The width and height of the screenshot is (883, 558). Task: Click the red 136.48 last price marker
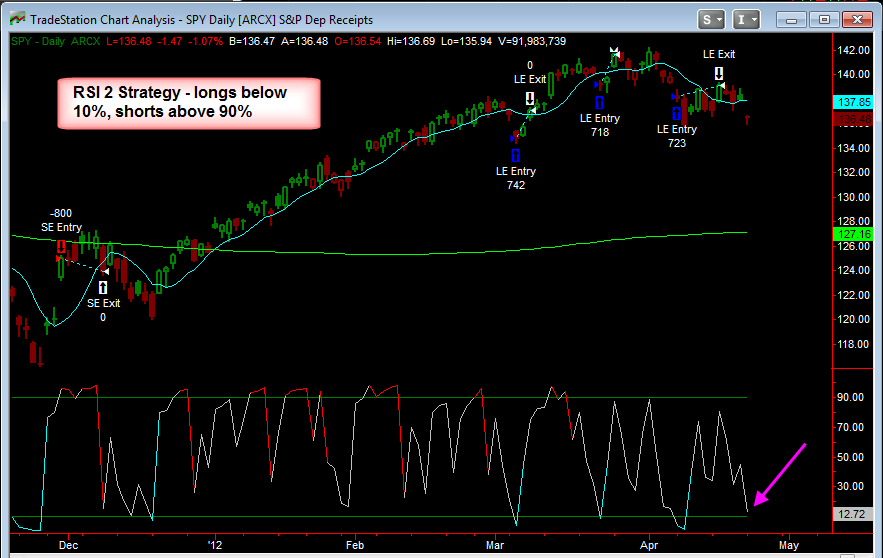coord(853,119)
